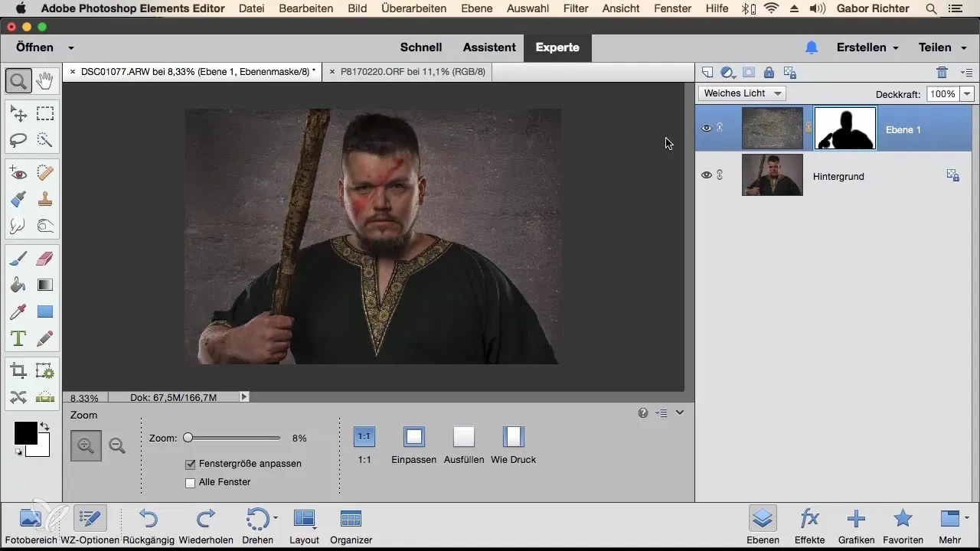Select the Clone Stamp tool

tap(45, 200)
